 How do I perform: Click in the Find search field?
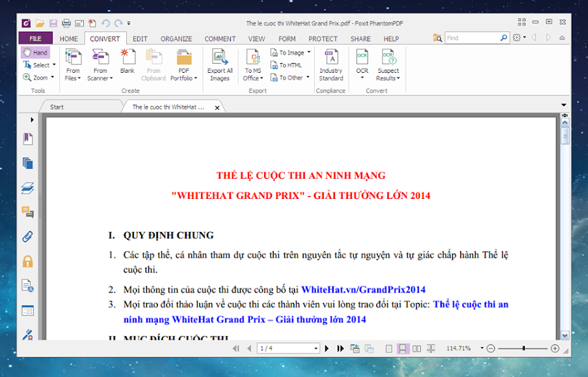click(472, 38)
